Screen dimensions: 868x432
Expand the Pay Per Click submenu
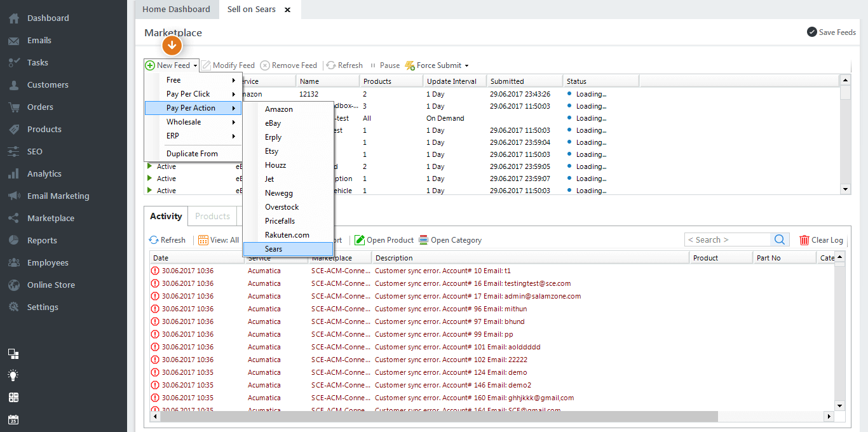(193, 94)
